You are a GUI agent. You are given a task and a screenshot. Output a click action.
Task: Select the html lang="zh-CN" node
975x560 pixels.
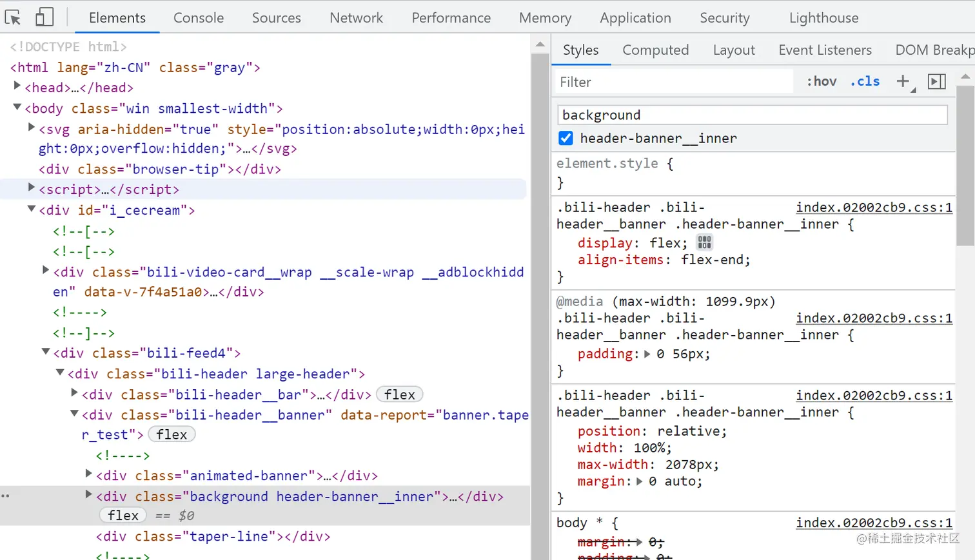(135, 67)
